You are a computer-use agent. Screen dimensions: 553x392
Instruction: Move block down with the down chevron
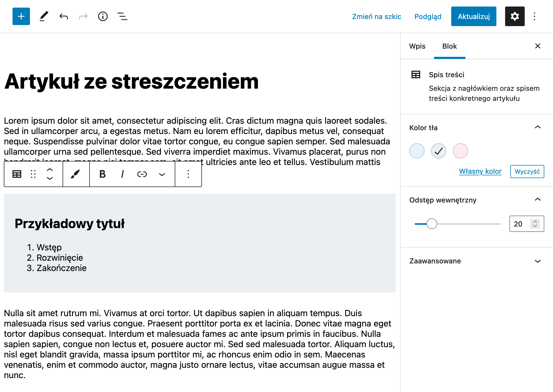[50, 178]
